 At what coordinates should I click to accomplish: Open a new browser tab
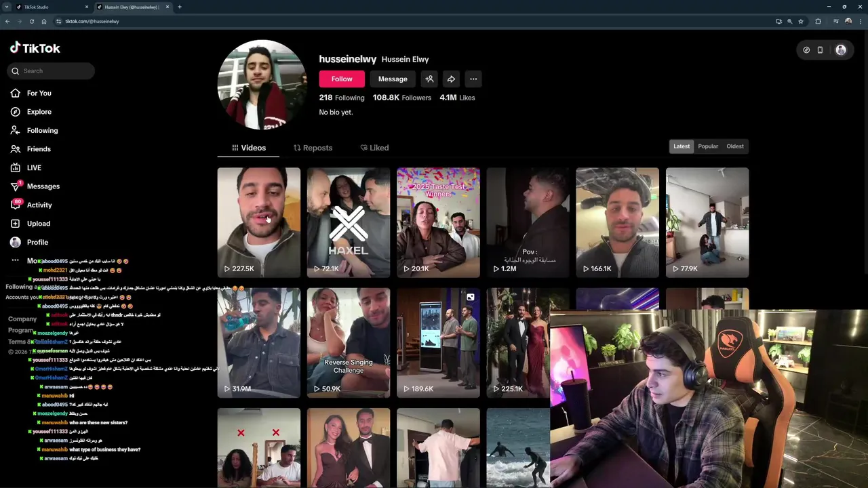[179, 7]
